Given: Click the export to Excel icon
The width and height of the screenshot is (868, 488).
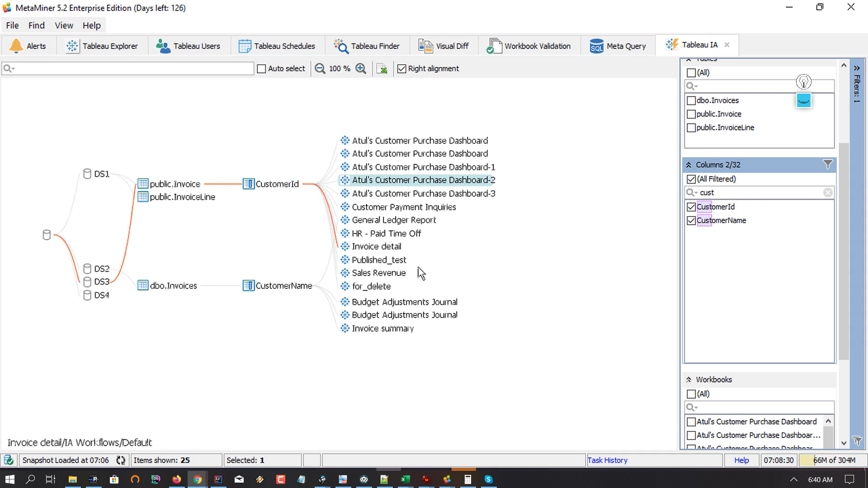Looking at the screenshot, I should pos(382,69).
